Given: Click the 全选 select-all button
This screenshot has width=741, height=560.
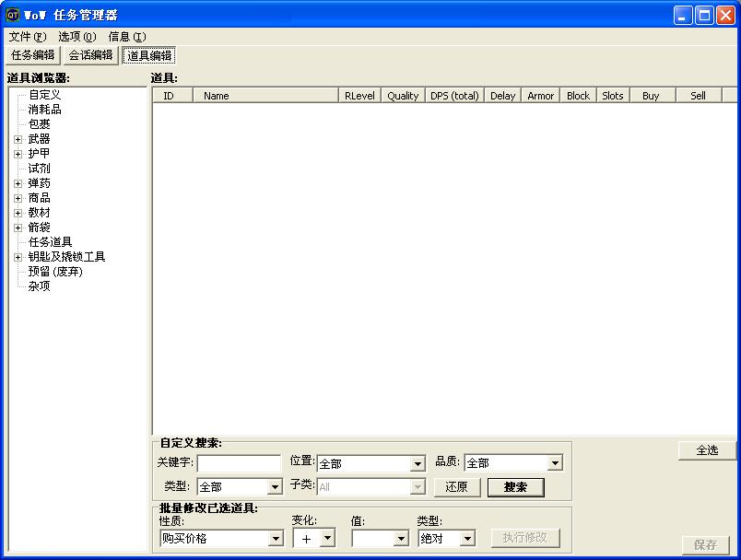Looking at the screenshot, I should 707,450.
